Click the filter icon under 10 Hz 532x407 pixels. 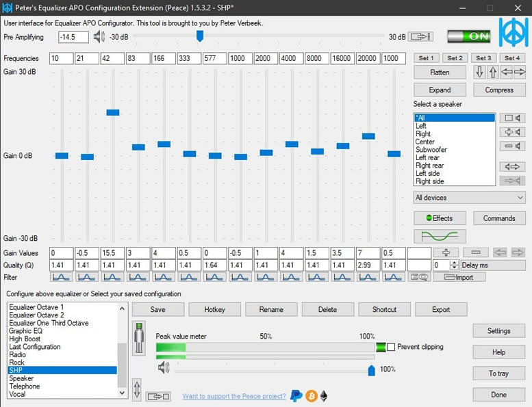(61, 277)
